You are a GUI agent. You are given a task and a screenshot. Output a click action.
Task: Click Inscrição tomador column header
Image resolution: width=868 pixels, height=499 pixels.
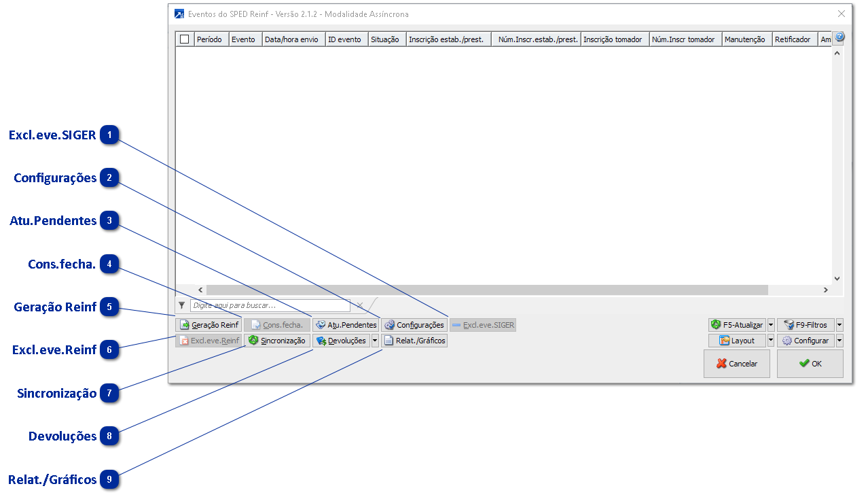tap(615, 39)
